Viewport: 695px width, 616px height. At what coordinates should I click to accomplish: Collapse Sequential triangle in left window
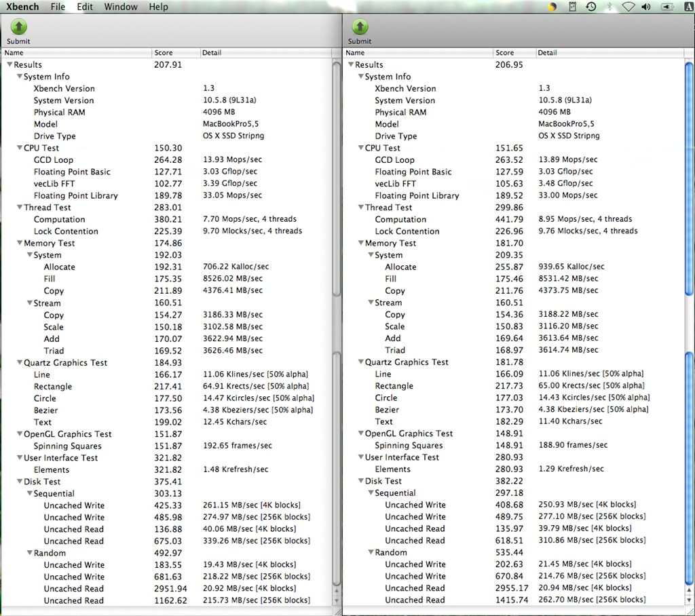[x=29, y=493]
